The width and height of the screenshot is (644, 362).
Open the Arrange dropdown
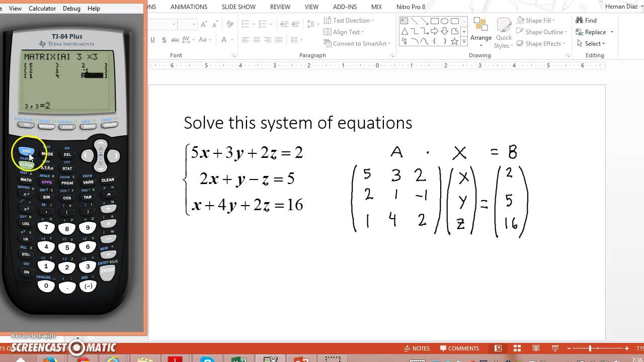[481, 33]
